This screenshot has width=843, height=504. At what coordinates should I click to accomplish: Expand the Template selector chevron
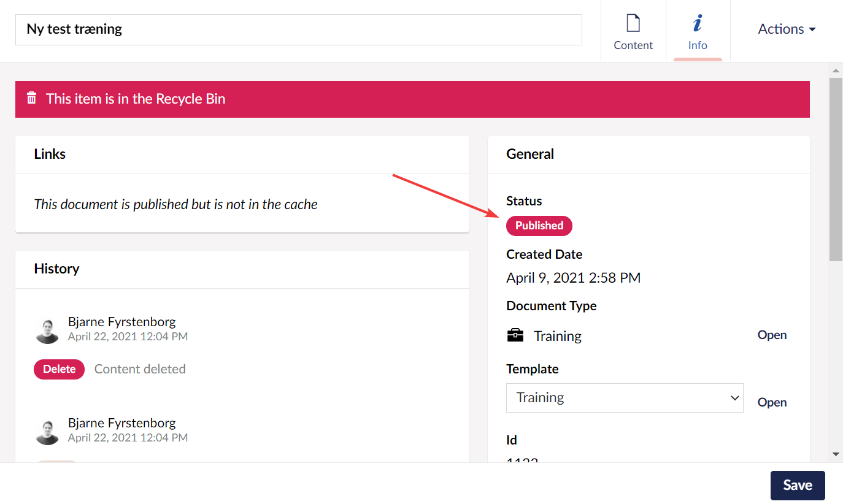coord(734,397)
